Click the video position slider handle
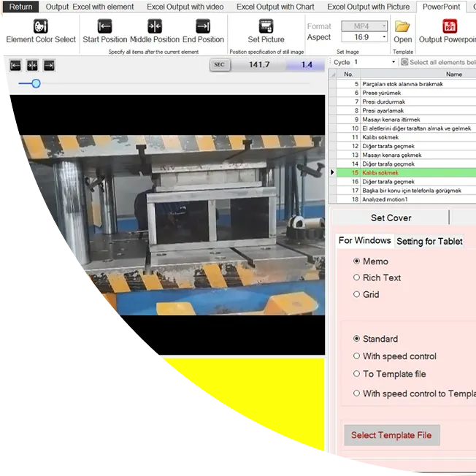 point(36,84)
